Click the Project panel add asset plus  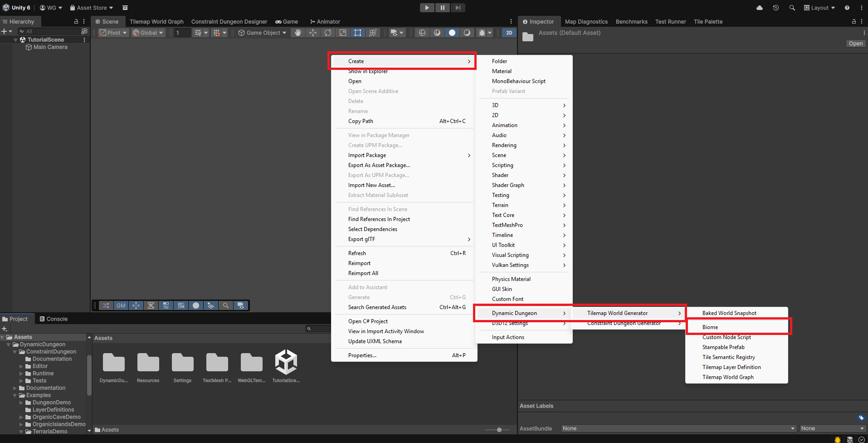click(5, 329)
